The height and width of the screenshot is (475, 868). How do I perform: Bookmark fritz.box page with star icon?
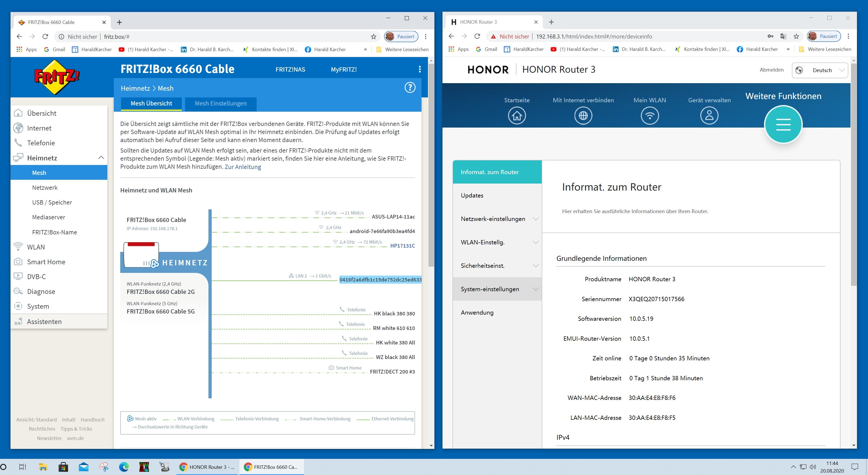click(x=373, y=37)
